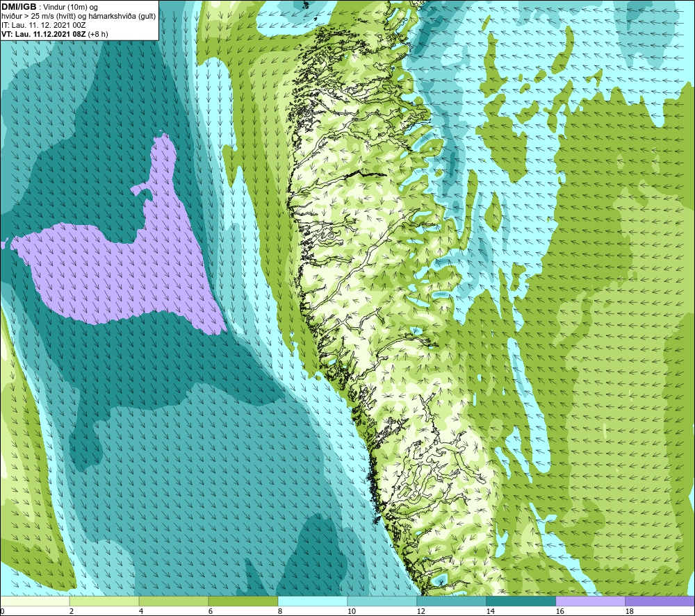This screenshot has width=695, height=616.
Task: Click the 12–14 m/s teal legend swatch
Action: (451, 601)
